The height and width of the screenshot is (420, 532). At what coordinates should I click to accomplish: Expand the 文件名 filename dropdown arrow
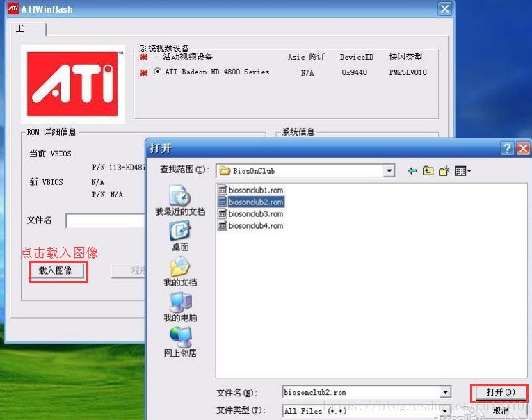[x=445, y=392]
